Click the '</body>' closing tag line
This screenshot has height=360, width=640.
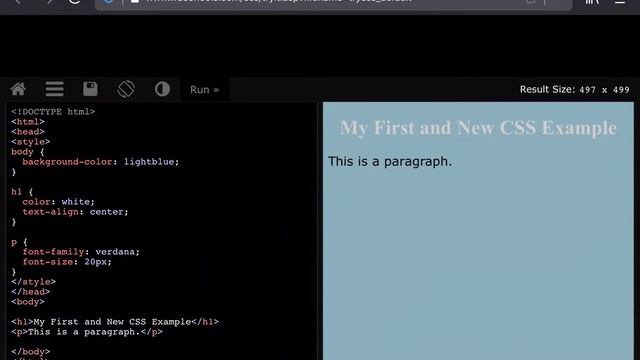[31, 352]
